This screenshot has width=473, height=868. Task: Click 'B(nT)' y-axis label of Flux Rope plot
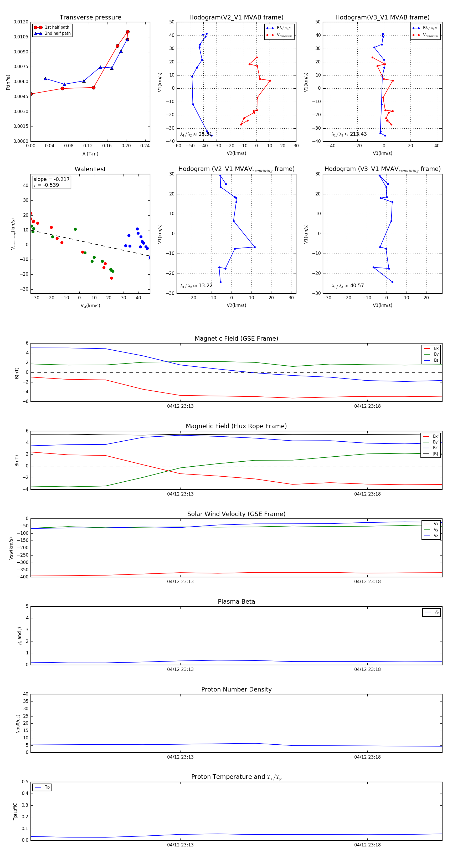coord(17,461)
